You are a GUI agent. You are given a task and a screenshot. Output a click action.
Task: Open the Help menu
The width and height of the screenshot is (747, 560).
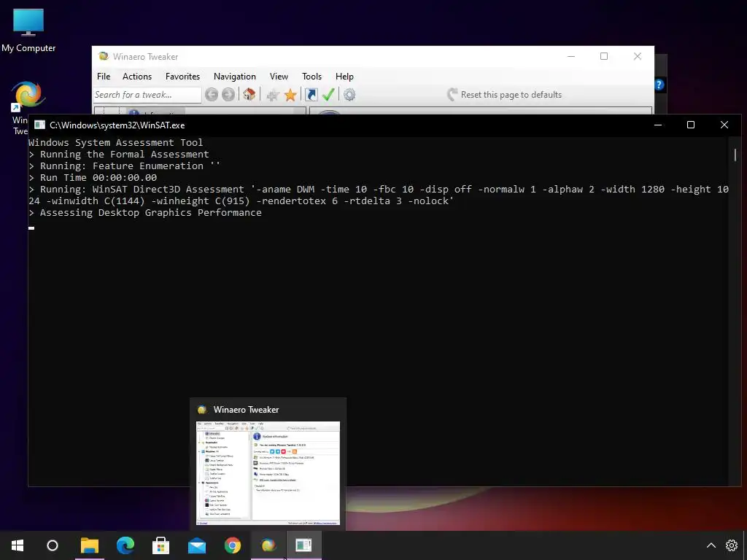[344, 76]
